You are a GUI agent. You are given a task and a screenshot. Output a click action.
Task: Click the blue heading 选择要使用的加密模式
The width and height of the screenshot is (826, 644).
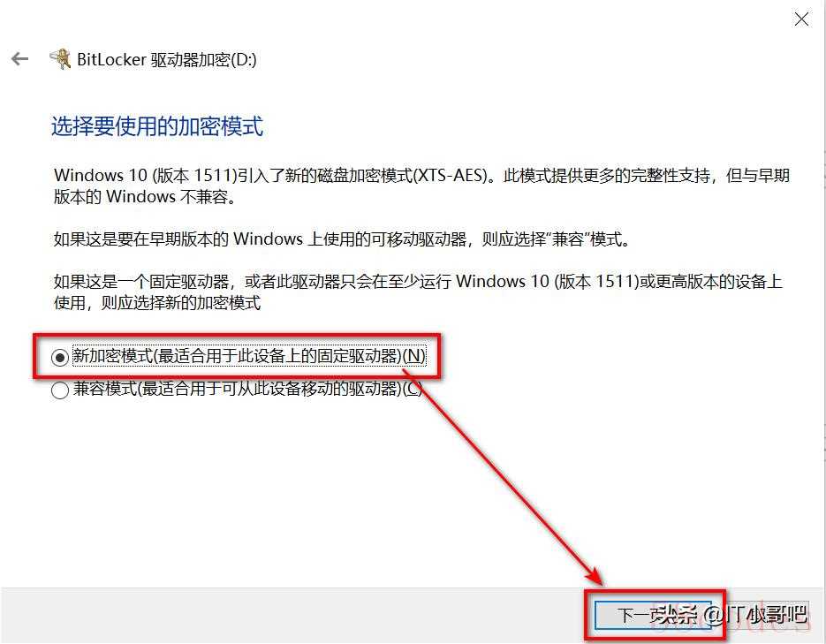pyautogui.click(x=157, y=126)
